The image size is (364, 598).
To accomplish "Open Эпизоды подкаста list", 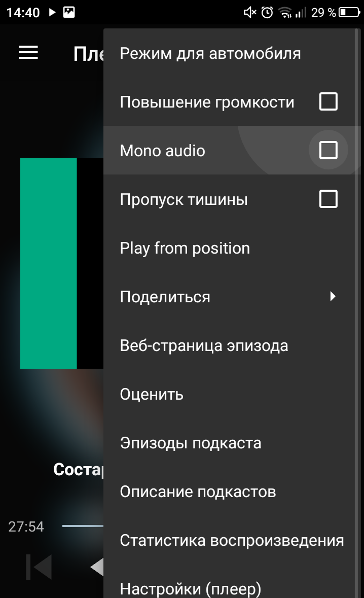I will 232,443.
